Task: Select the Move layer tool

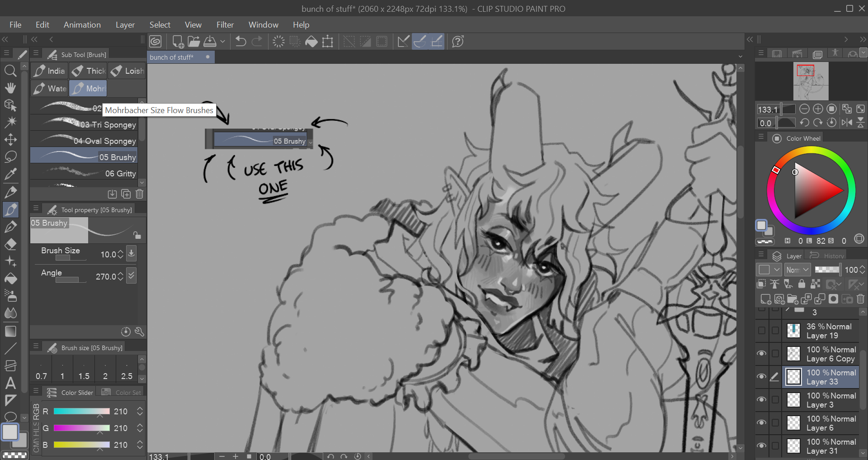Action: (10, 140)
